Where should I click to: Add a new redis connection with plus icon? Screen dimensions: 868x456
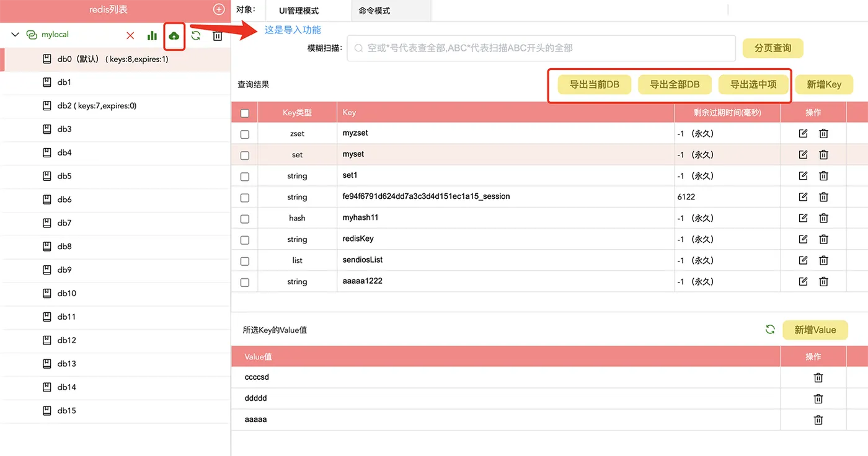218,9
